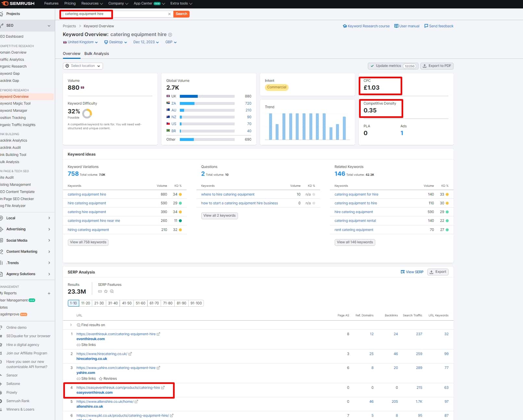
Task: Open the Features menu
Action: [x=51, y=4]
